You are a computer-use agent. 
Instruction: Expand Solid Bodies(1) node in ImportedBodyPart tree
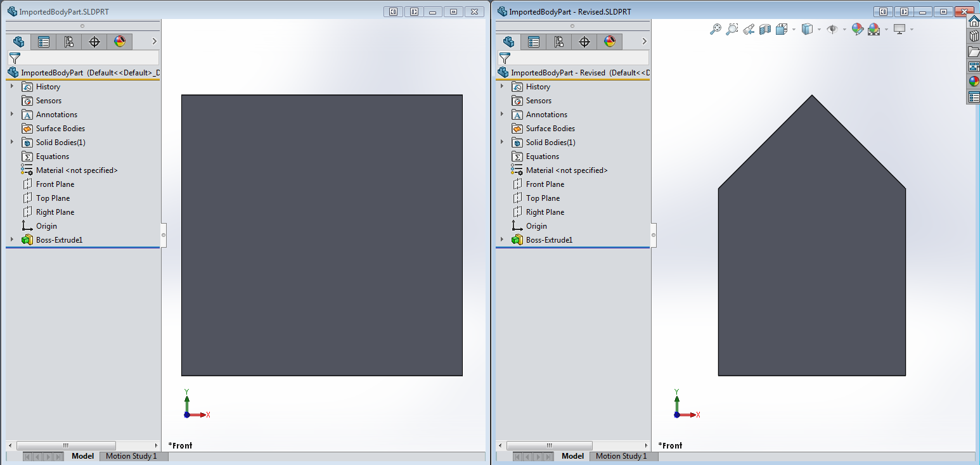pos(12,142)
